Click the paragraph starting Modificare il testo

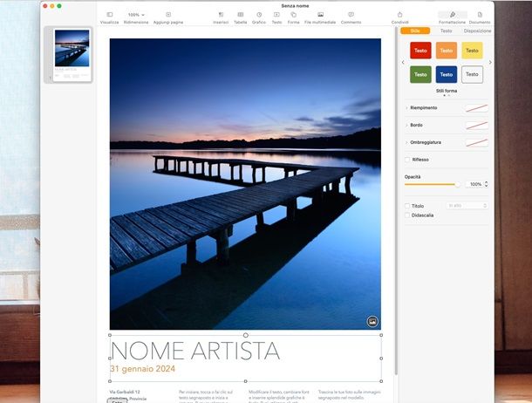pyautogui.click(x=279, y=395)
